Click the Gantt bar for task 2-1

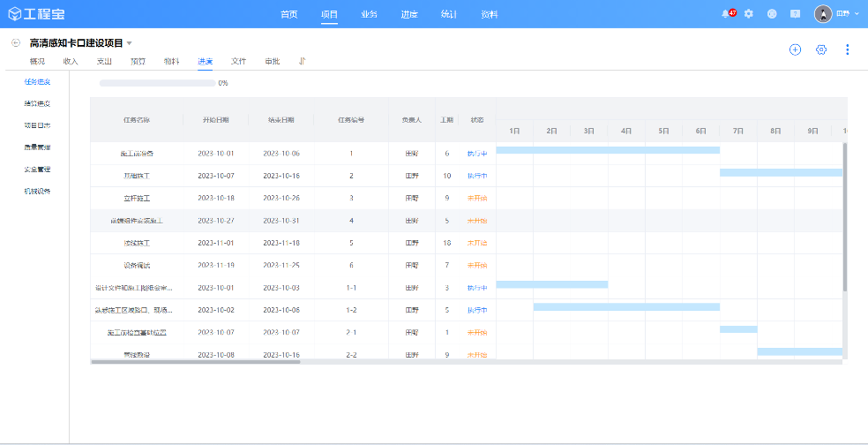(x=738, y=329)
